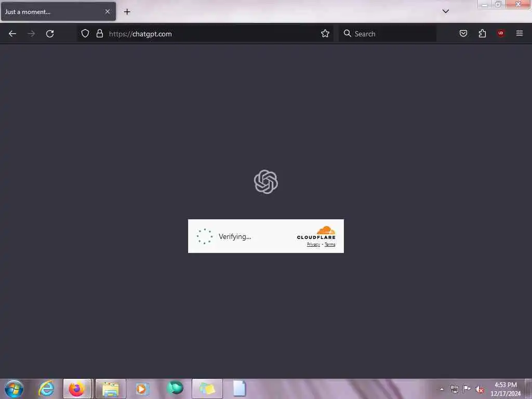The image size is (532, 399).
Task: Open uBlock Origin extension popup
Action: click(x=501, y=33)
